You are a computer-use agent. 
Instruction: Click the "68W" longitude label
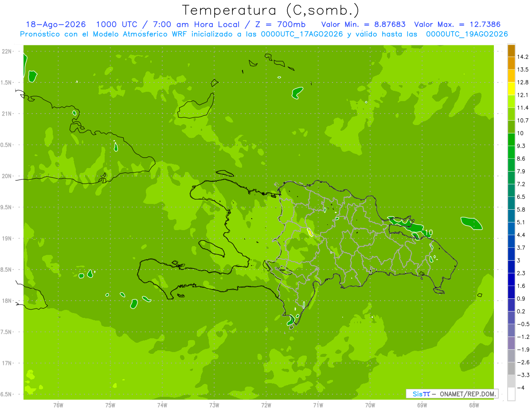(474, 405)
